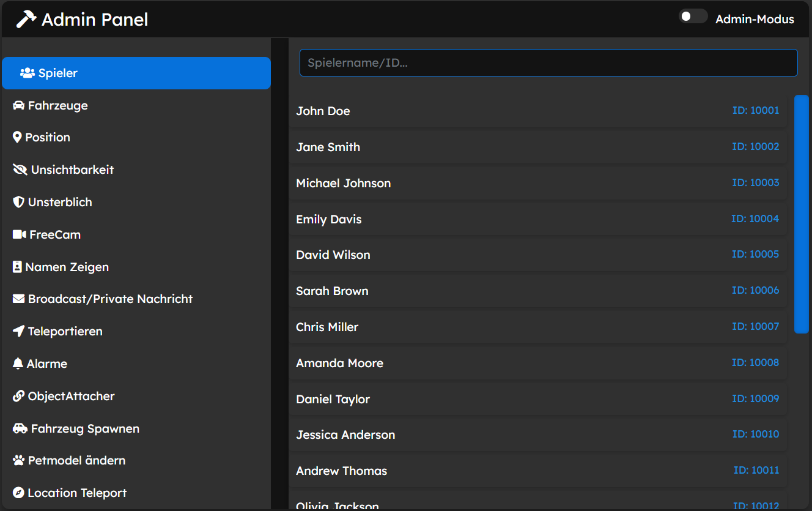Click the Petmodel ändern paw icon
Viewport: 812px width, 511px height.
[x=18, y=460]
